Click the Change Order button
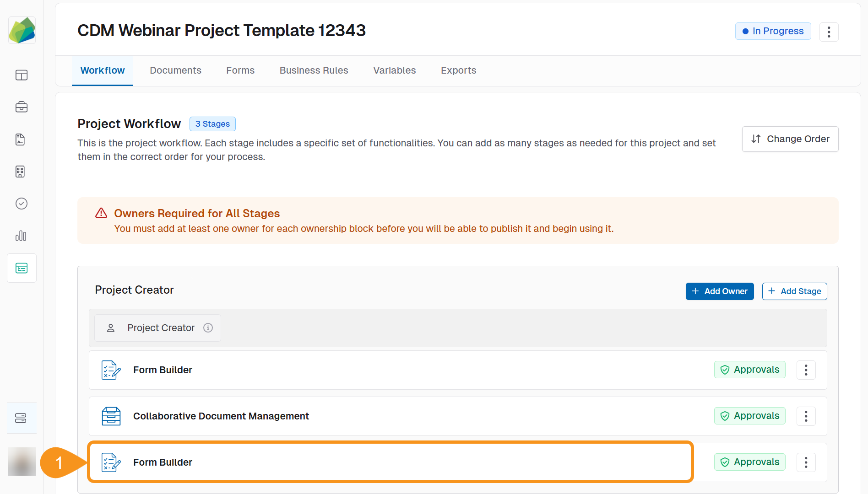The image size is (868, 494). (x=790, y=139)
